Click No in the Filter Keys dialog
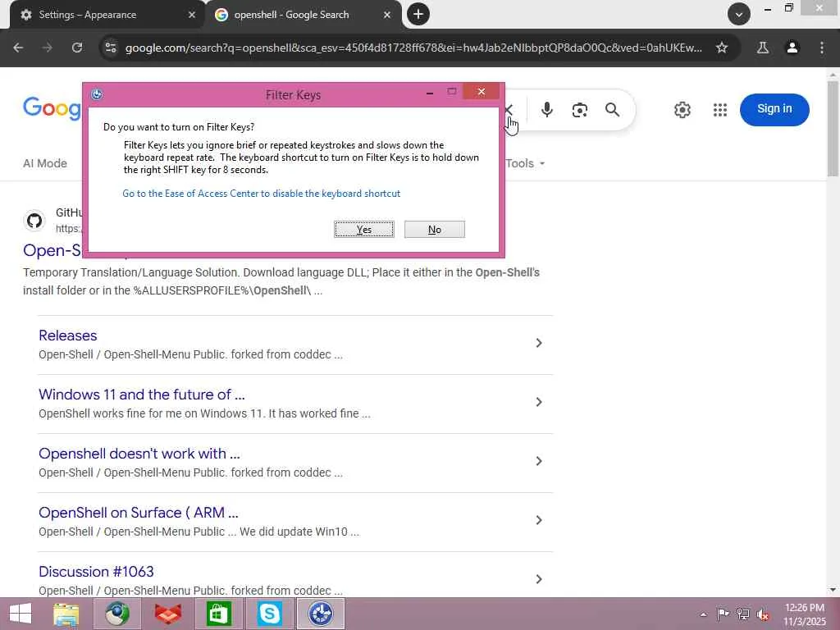The image size is (840, 630). [435, 230]
